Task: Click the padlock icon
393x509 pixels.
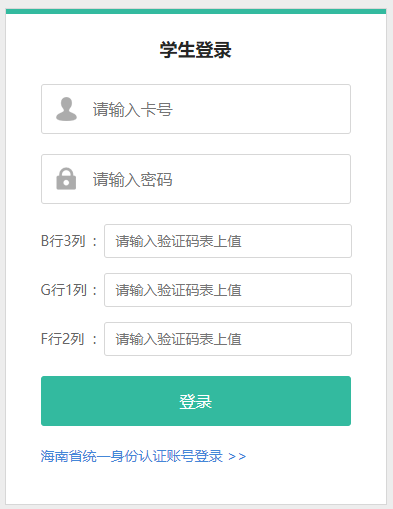Action: 66,179
